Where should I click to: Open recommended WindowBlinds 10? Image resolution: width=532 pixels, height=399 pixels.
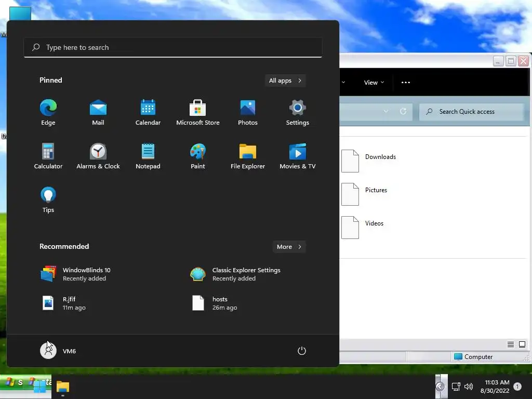(75, 274)
